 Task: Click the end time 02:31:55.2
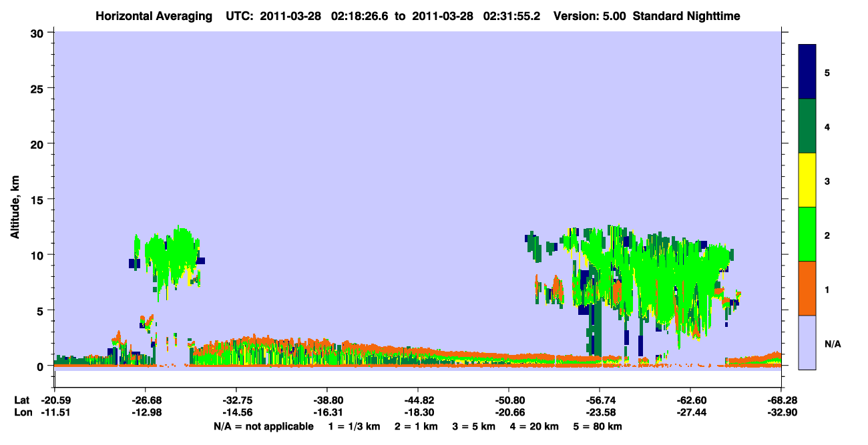tap(511, 16)
